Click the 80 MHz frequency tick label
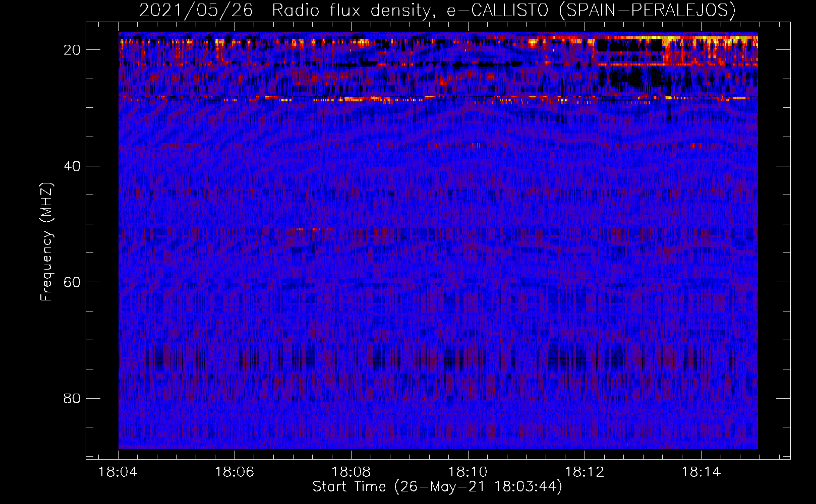 click(x=72, y=398)
